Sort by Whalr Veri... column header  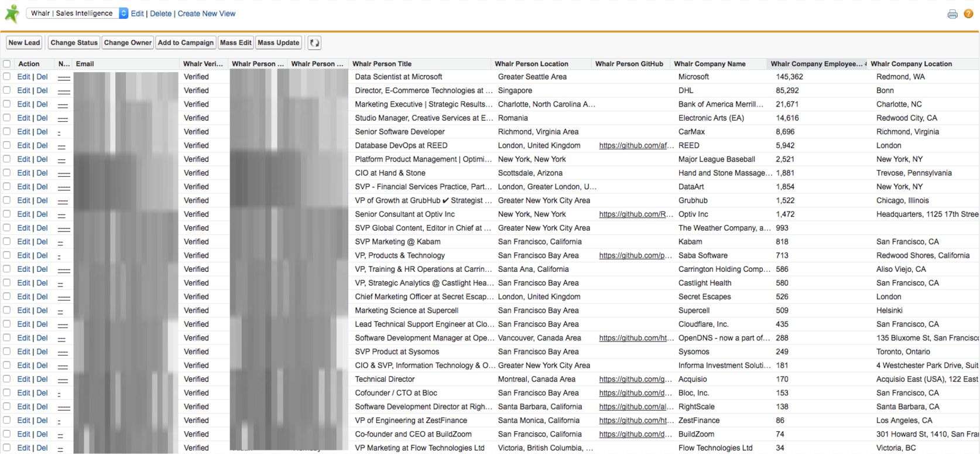point(203,64)
